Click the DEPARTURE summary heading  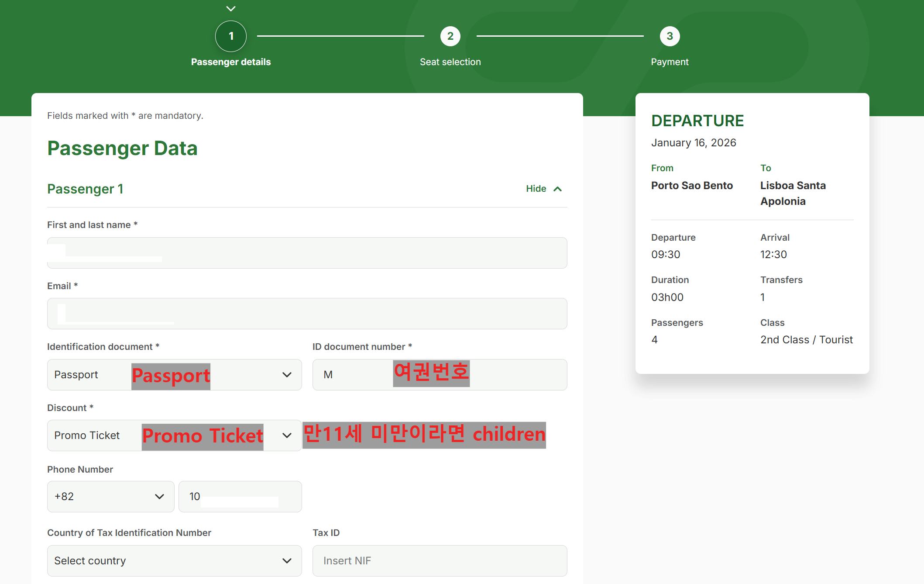click(x=697, y=121)
